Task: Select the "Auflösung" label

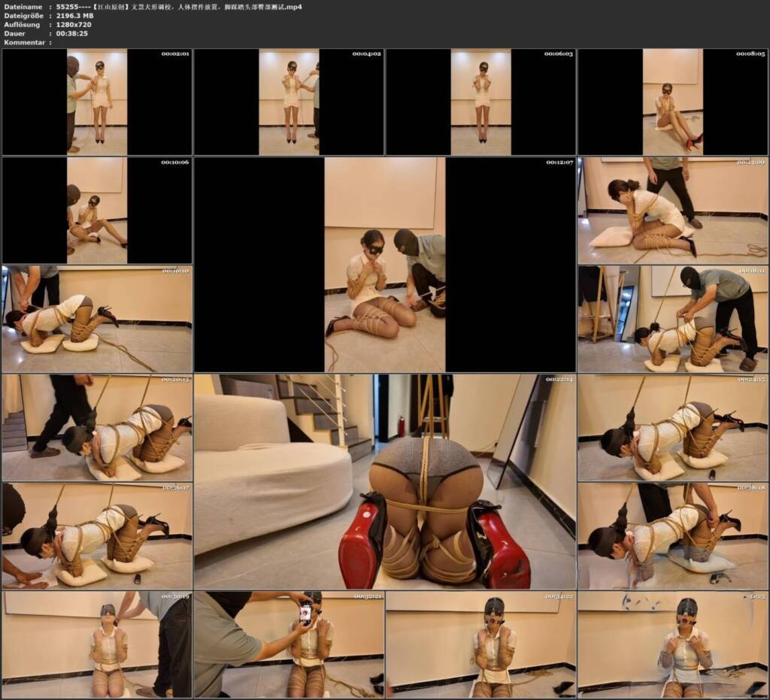Action: click(22, 25)
